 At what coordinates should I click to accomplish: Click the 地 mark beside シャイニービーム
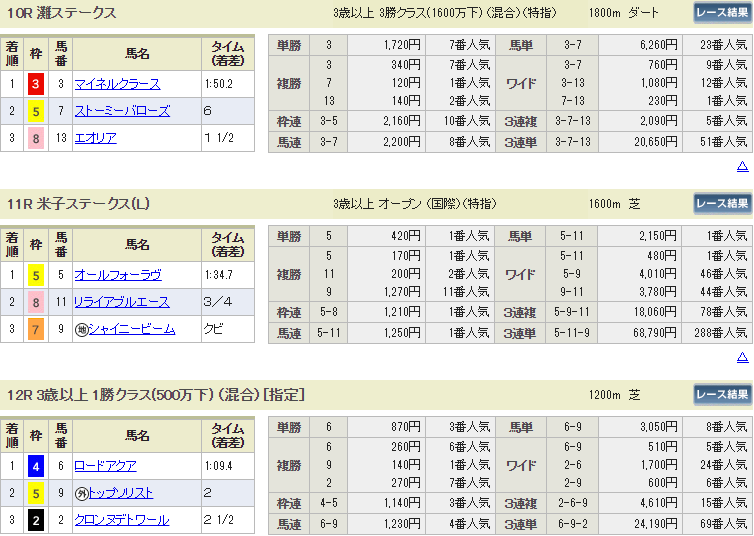tap(81, 329)
